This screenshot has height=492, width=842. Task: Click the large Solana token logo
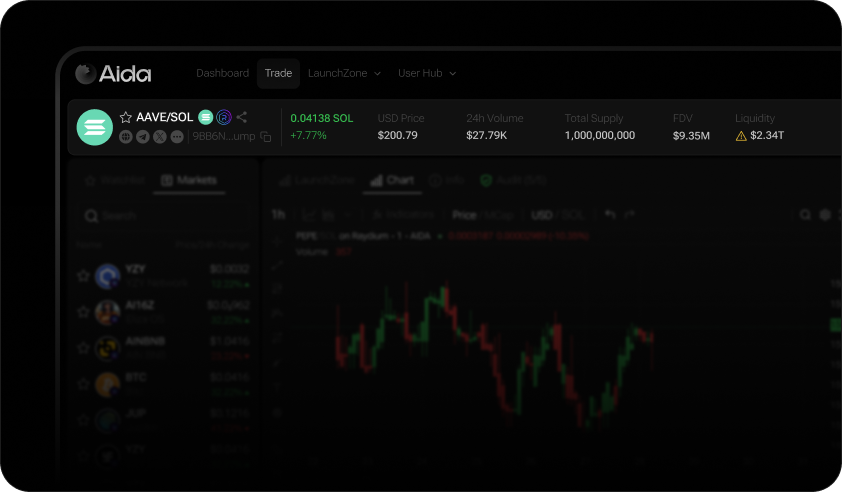tap(95, 127)
